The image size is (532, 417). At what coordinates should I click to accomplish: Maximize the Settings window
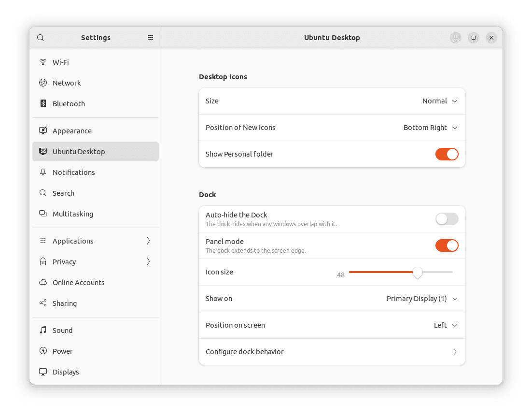click(x=473, y=38)
